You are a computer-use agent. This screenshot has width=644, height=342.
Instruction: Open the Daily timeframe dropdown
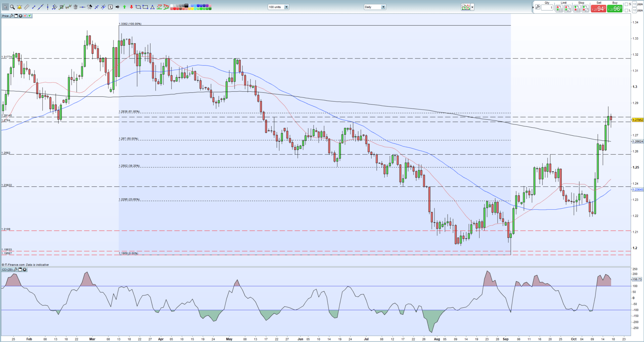(x=375, y=7)
